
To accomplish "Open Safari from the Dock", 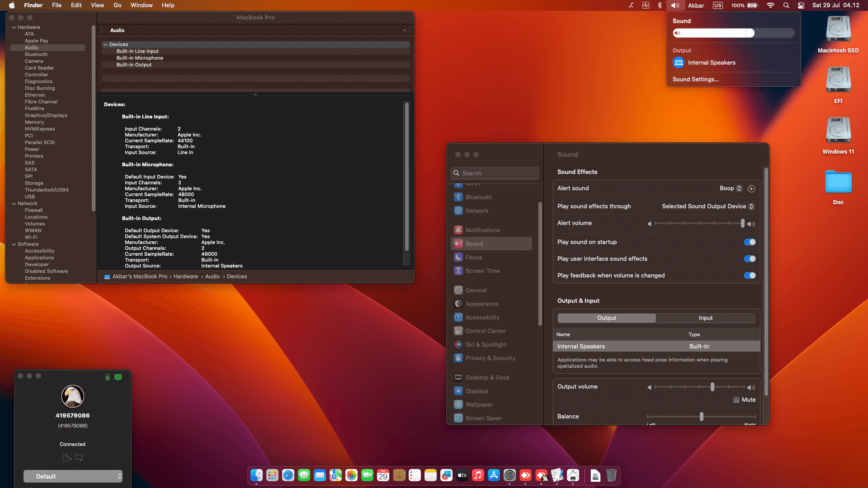I will tap(288, 475).
